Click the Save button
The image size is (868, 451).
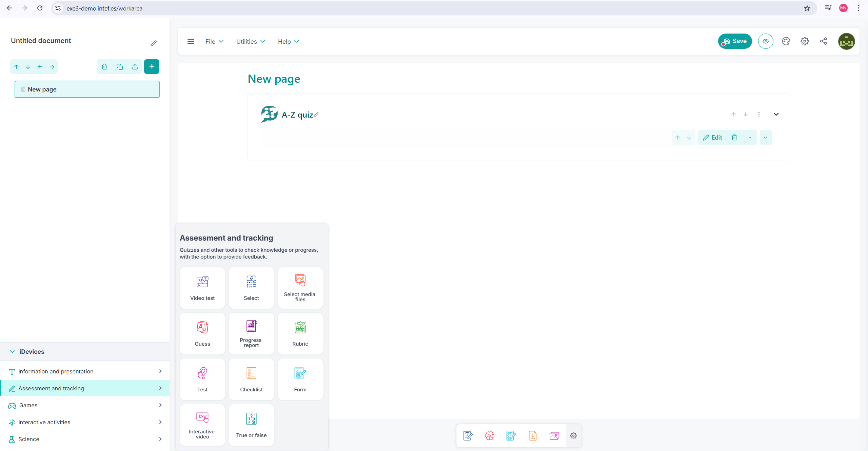coord(735,41)
